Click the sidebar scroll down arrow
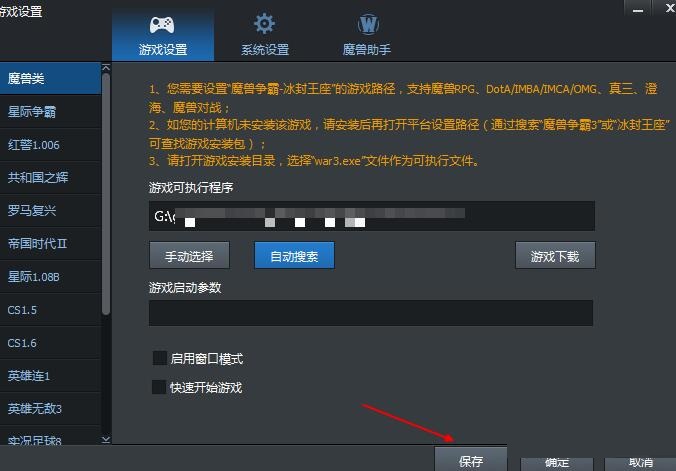The width and height of the screenshot is (676, 471). pos(106,440)
